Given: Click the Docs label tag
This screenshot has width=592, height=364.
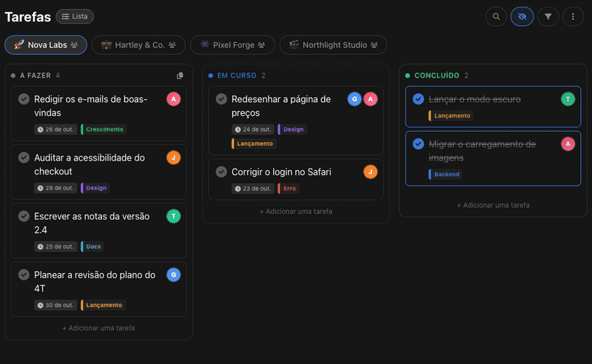Looking at the screenshot, I should [93, 246].
